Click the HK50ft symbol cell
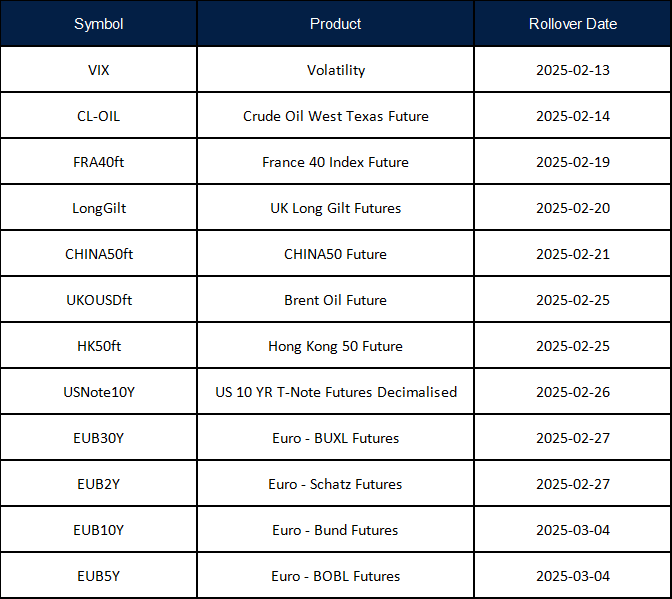This screenshot has height=599, width=672. coord(98,346)
